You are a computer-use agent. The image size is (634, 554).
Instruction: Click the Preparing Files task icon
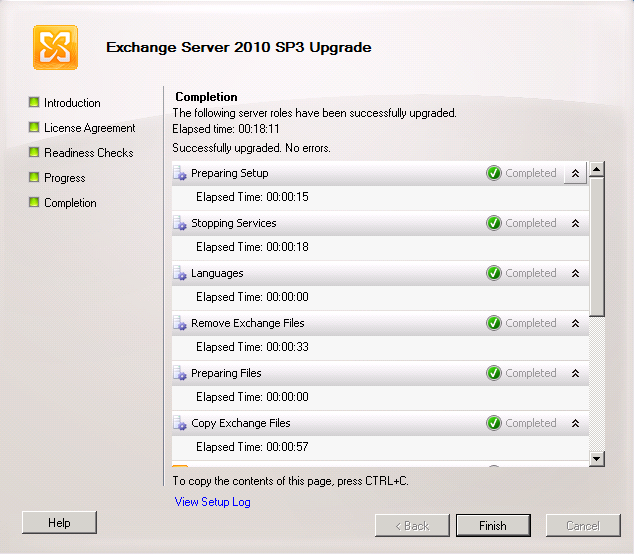[x=180, y=373]
